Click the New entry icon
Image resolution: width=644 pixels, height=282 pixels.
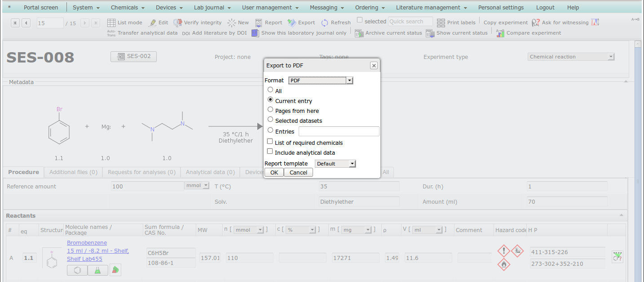[231, 22]
